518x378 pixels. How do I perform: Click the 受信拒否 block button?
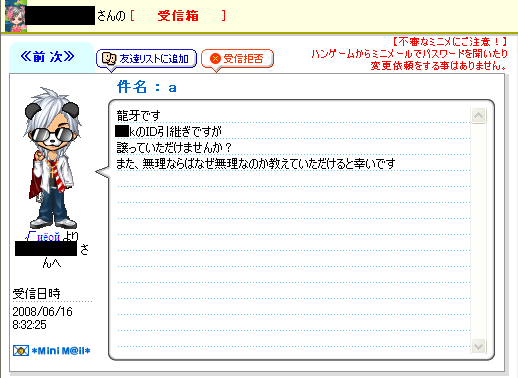(x=237, y=59)
